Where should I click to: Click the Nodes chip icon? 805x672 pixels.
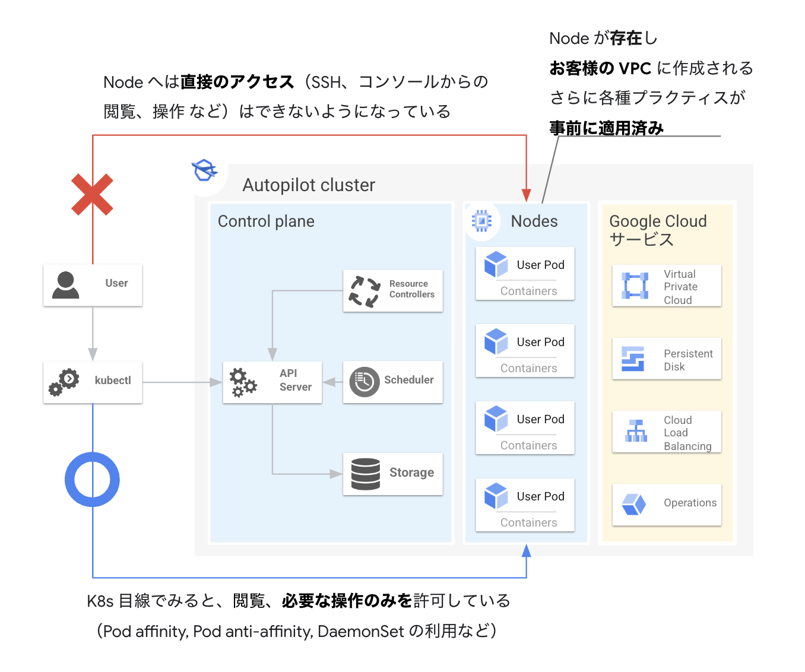point(481,221)
